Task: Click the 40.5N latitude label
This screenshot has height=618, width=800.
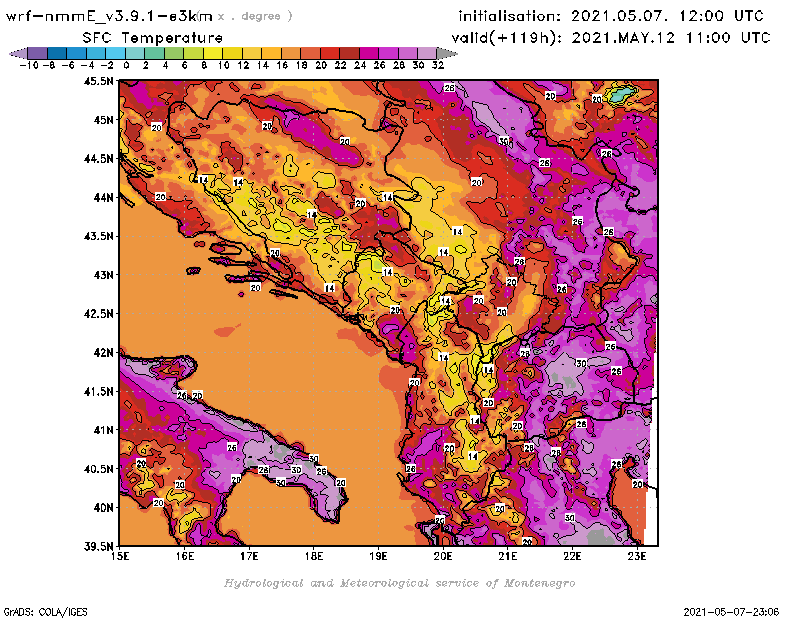Action: [x=98, y=469]
